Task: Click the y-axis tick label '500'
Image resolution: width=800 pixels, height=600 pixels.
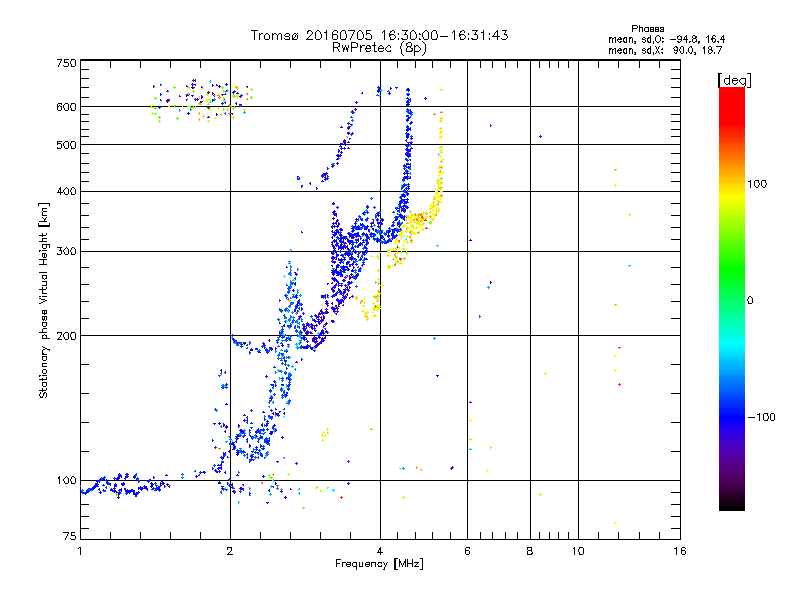Action: [x=66, y=145]
